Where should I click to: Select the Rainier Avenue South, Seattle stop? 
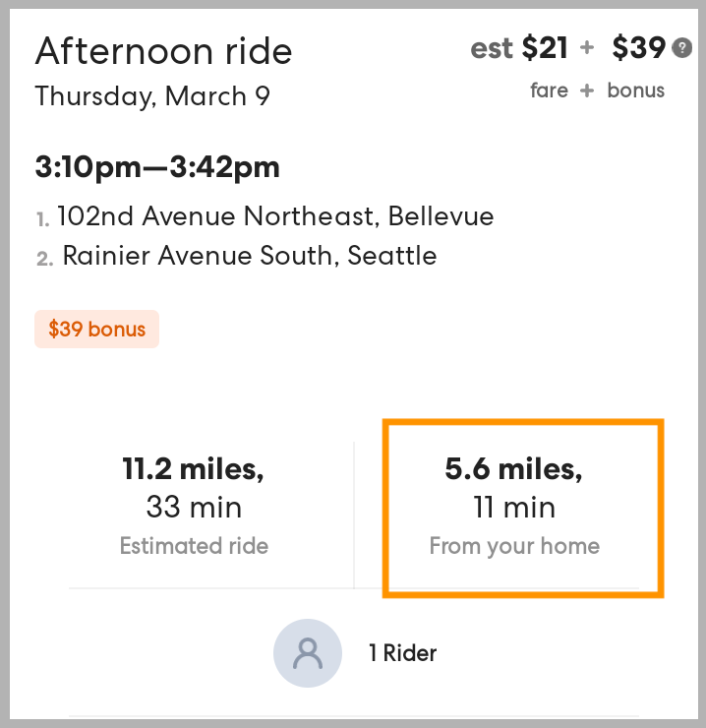pos(250,256)
